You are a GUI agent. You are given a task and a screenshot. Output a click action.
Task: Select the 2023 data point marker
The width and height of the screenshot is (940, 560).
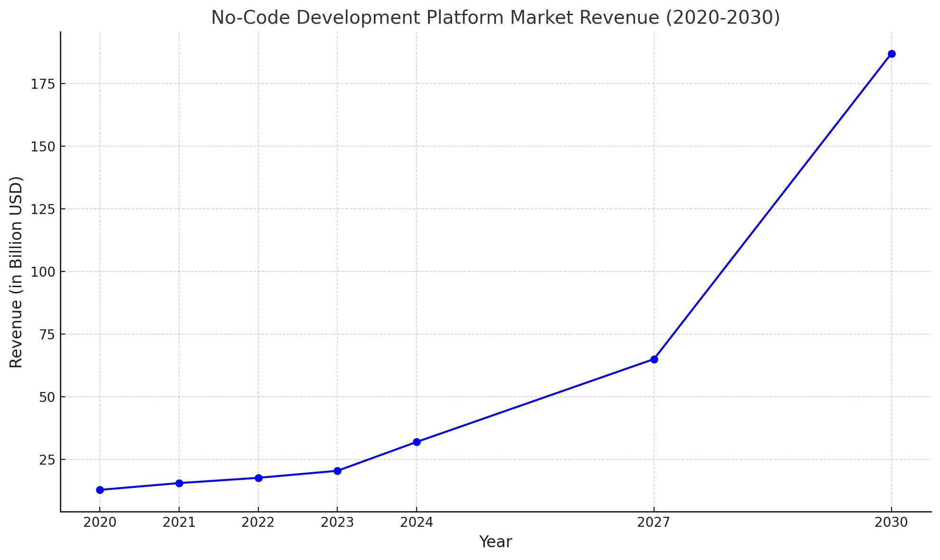[x=337, y=471]
